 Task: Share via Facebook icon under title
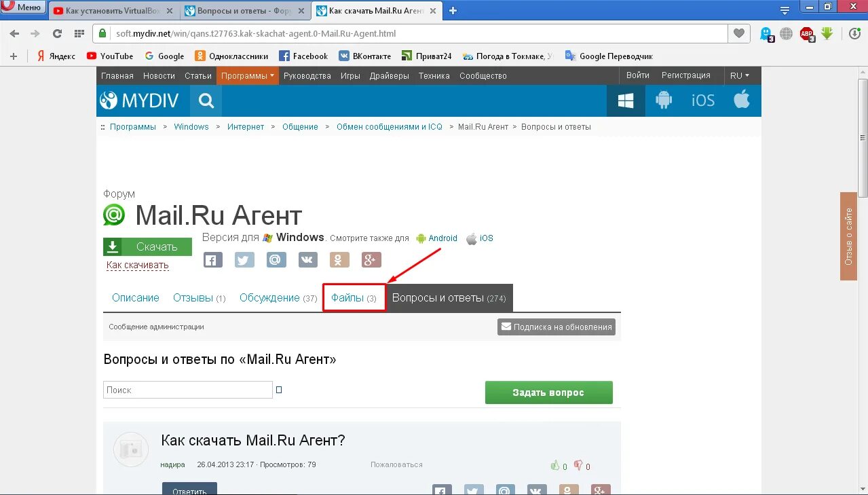(213, 259)
